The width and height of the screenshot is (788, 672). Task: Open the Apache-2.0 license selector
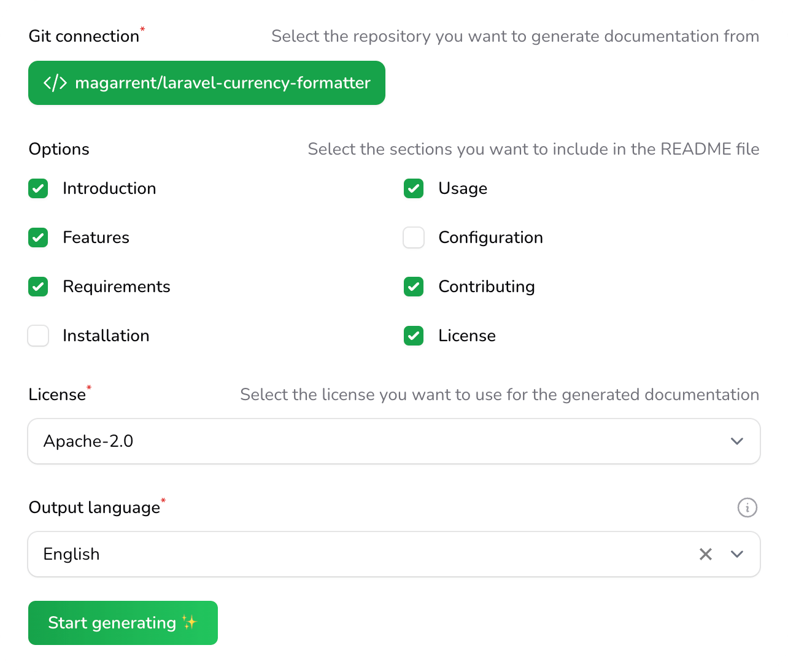point(368,441)
